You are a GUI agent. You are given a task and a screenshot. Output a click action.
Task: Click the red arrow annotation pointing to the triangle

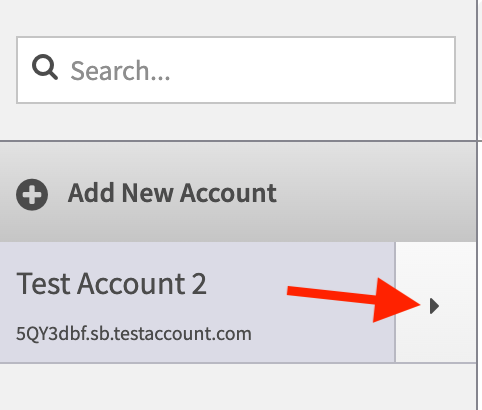(353, 300)
